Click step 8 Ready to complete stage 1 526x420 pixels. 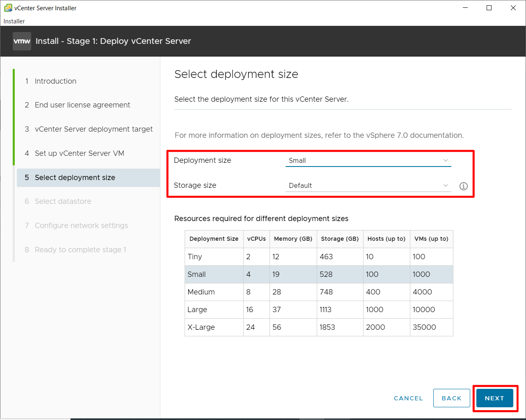[x=88, y=250]
